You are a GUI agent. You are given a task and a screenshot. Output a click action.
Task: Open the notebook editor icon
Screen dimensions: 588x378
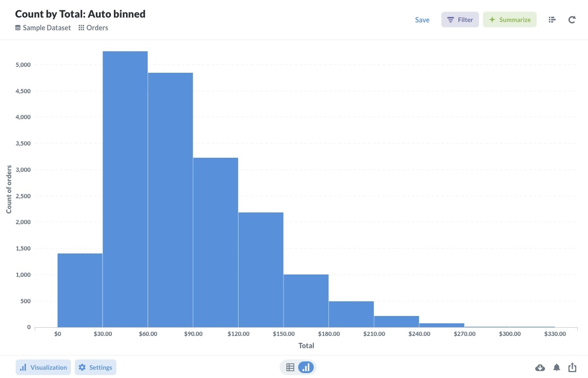tap(552, 20)
